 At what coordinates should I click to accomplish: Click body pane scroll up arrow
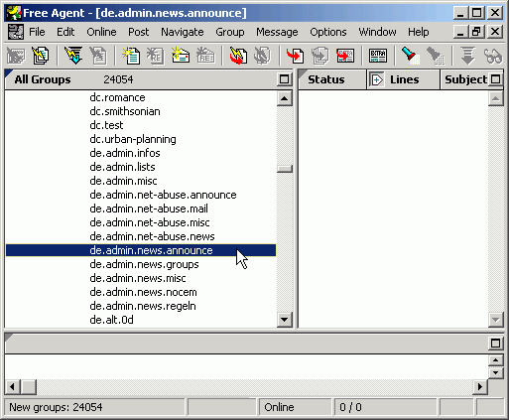point(495,360)
